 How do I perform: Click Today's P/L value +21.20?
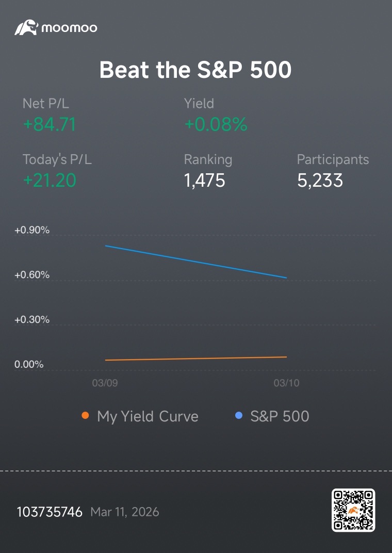[x=50, y=180]
